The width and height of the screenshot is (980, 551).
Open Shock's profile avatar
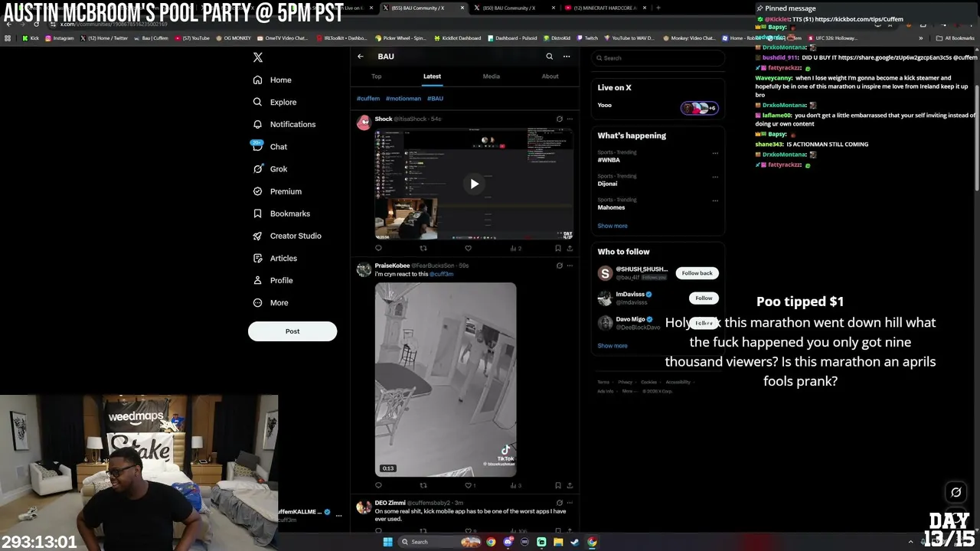pos(364,122)
